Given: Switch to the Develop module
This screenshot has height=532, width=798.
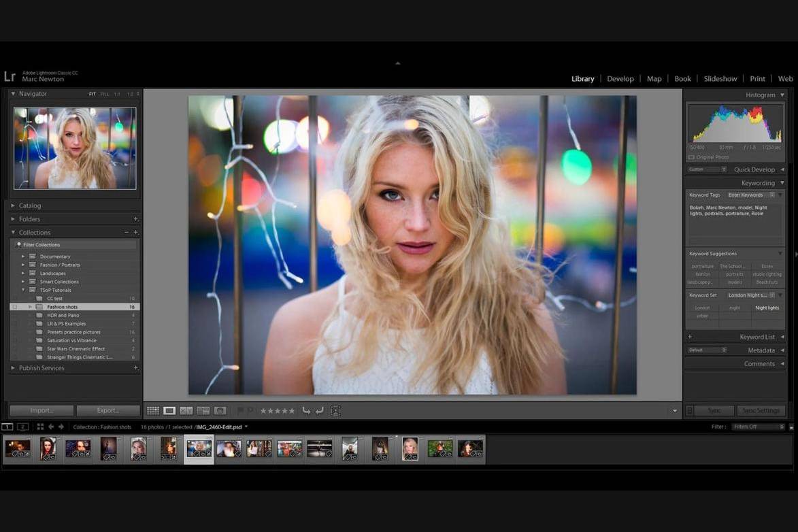Looking at the screenshot, I should [620, 79].
